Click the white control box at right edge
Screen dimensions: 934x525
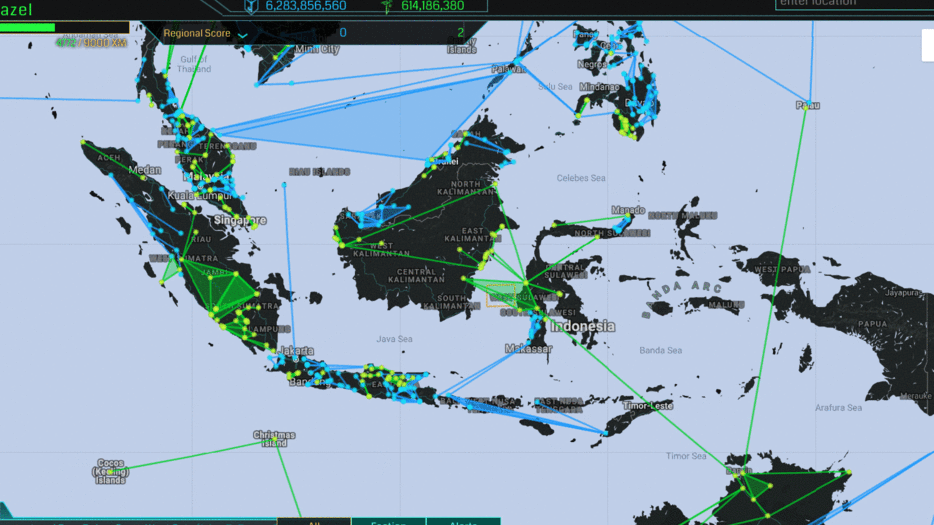click(927, 46)
